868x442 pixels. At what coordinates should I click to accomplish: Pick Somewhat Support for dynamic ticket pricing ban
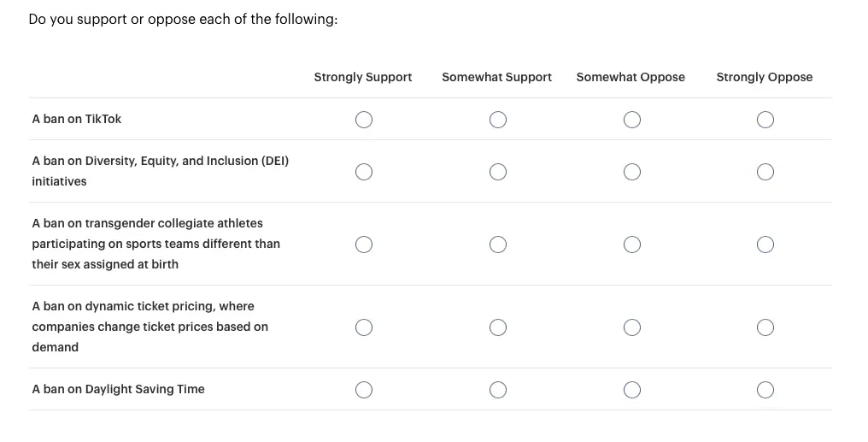pos(498,327)
